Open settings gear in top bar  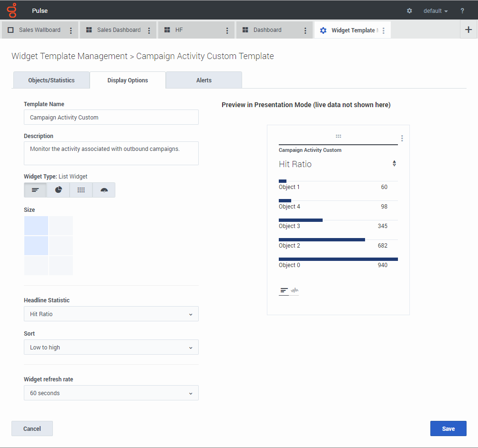[x=409, y=10]
